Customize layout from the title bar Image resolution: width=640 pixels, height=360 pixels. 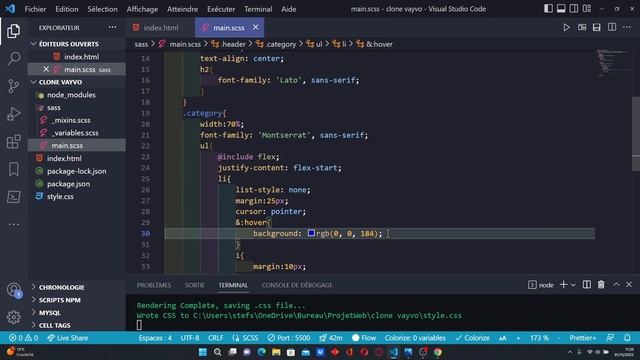[587, 9]
